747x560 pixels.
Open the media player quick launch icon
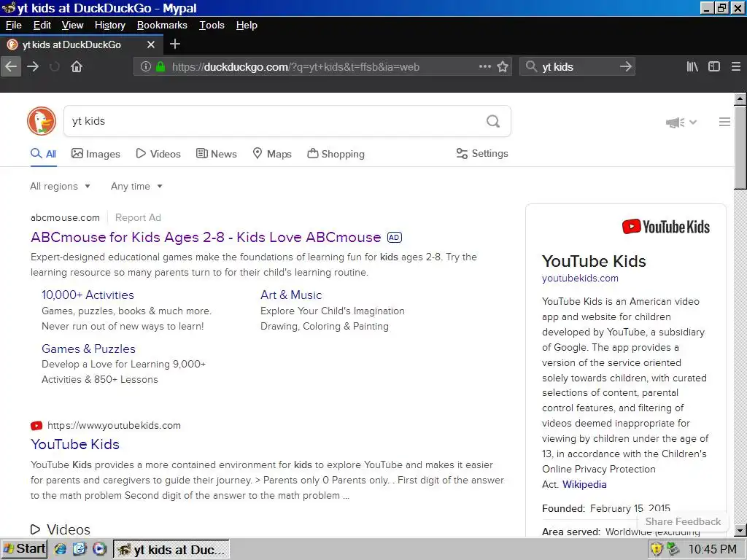99,549
